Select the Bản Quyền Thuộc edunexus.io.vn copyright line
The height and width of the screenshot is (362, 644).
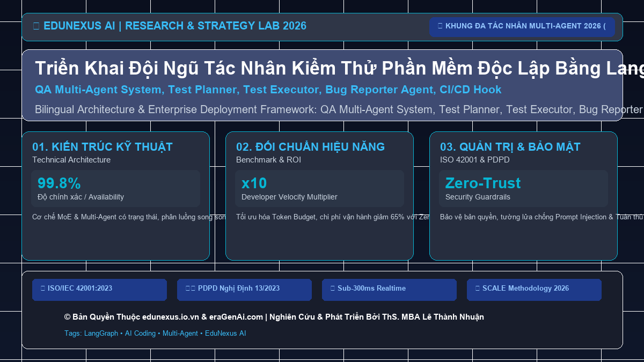pos(274,317)
